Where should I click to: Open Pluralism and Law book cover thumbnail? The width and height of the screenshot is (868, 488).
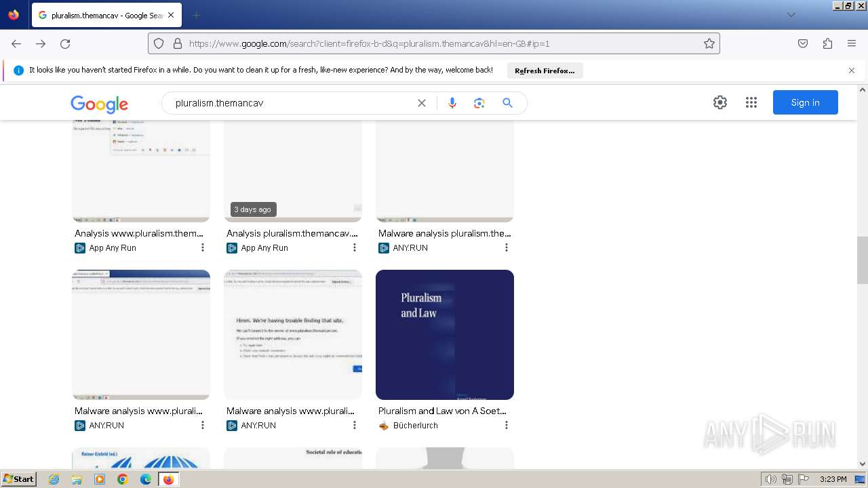click(x=445, y=335)
